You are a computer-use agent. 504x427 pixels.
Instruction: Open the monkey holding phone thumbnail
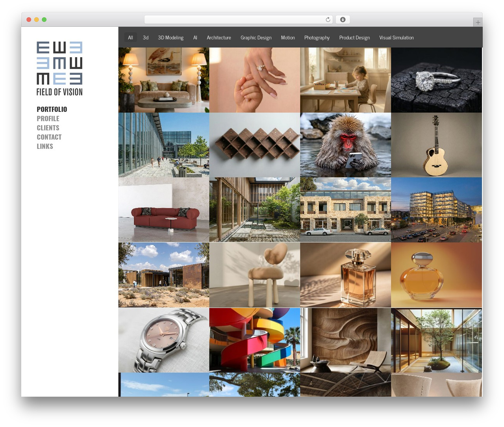pyautogui.click(x=346, y=145)
